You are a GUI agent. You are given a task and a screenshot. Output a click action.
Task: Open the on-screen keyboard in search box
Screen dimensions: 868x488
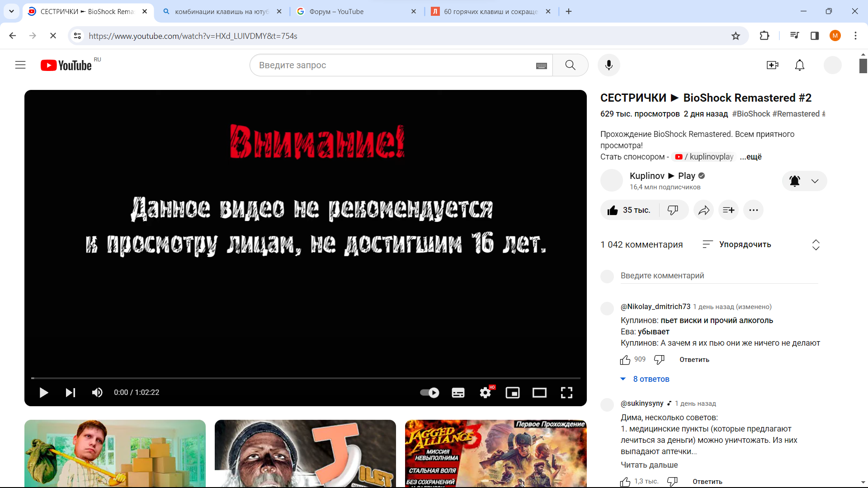click(541, 66)
